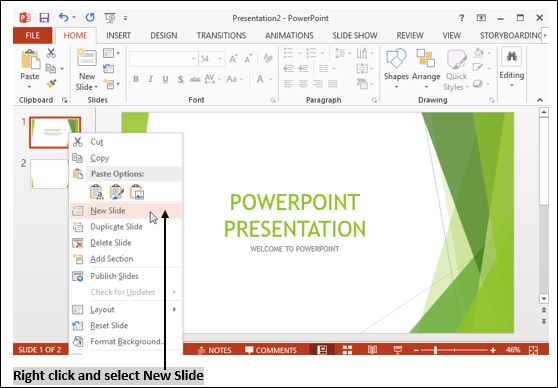Undo the last action
This screenshot has width=558, height=388.
(x=64, y=17)
